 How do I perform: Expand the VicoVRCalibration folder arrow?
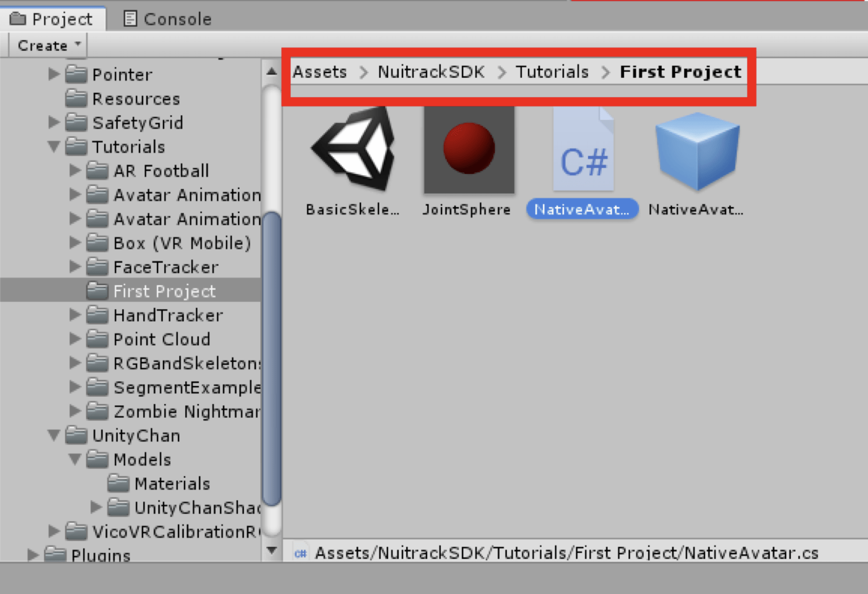point(54,531)
